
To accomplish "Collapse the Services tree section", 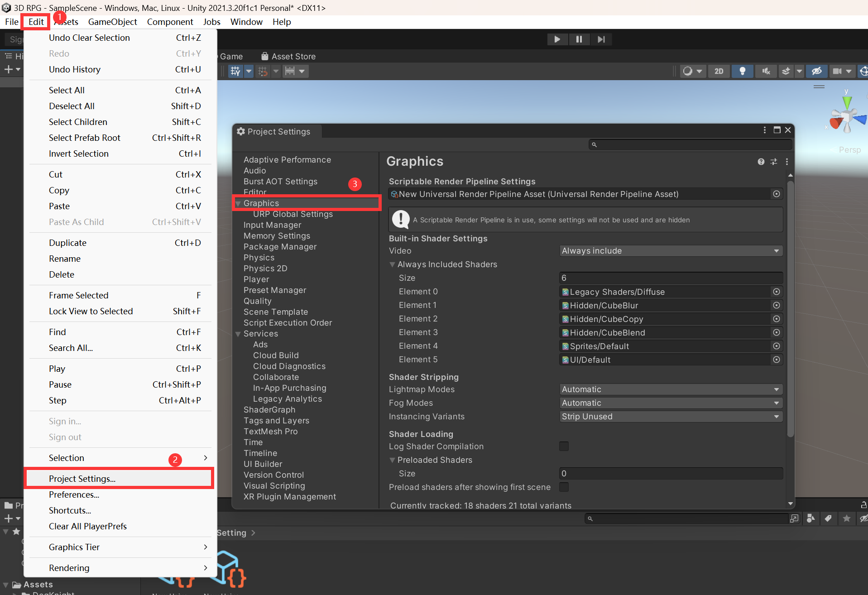I will 238,334.
